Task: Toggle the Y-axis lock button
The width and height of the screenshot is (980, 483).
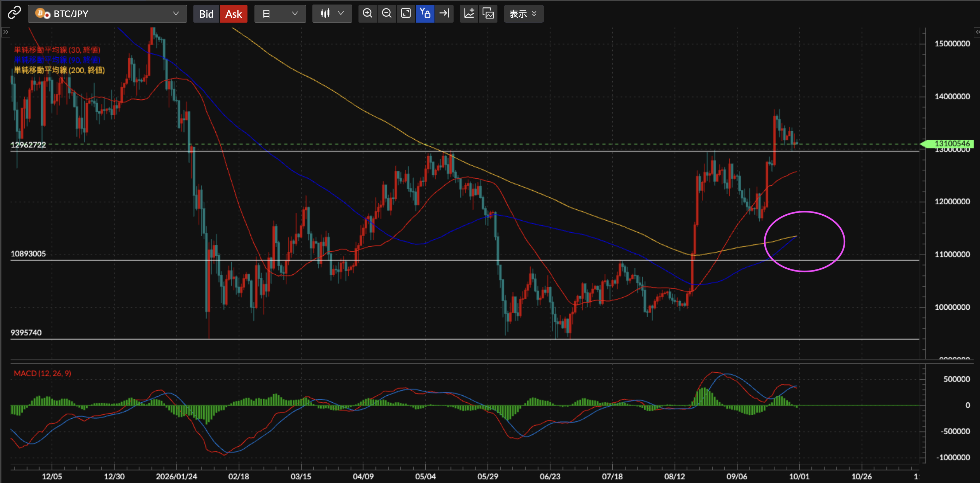Action: click(425, 14)
